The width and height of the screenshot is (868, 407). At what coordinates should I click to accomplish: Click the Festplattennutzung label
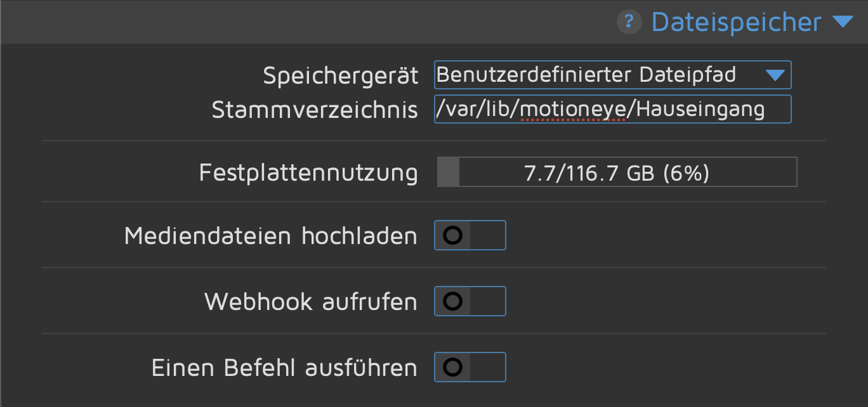pos(308,172)
